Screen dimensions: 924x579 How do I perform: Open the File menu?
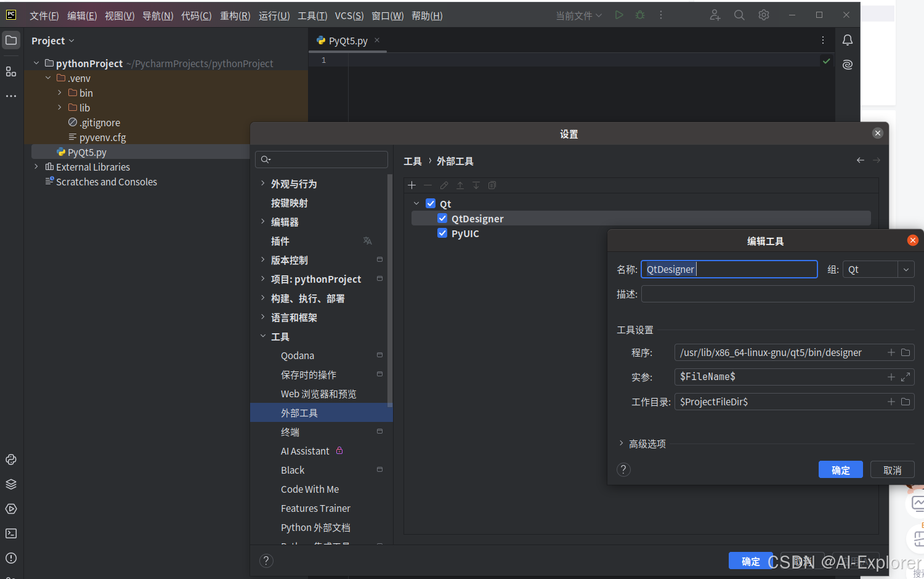pos(44,15)
